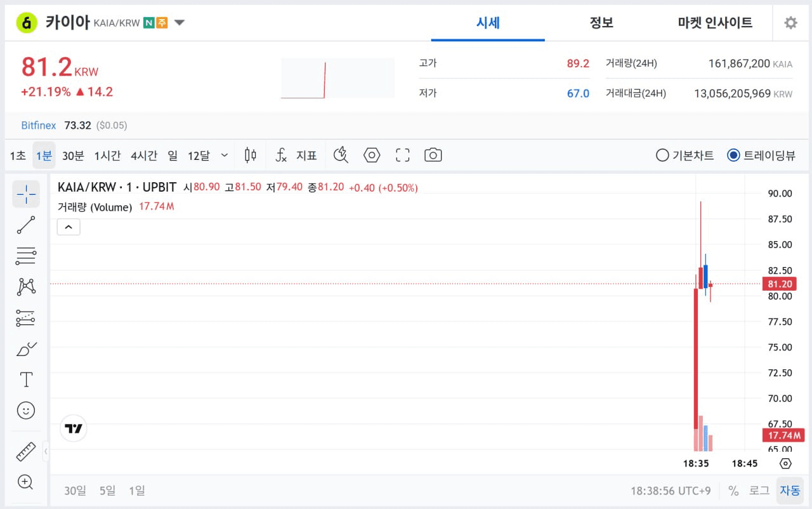Open the chart settings hexagon icon
The height and width of the screenshot is (509, 812).
(x=372, y=155)
